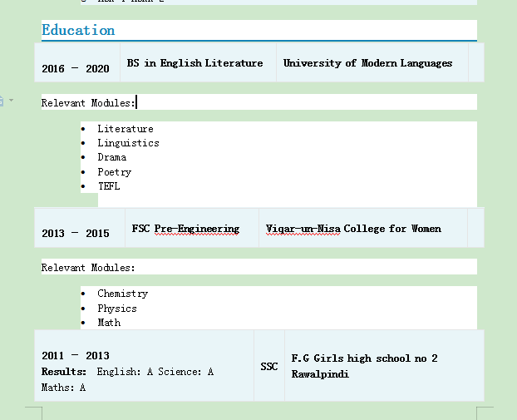The image size is (517, 420).
Task: Click the paste options icon in left margin
Action: (2, 101)
